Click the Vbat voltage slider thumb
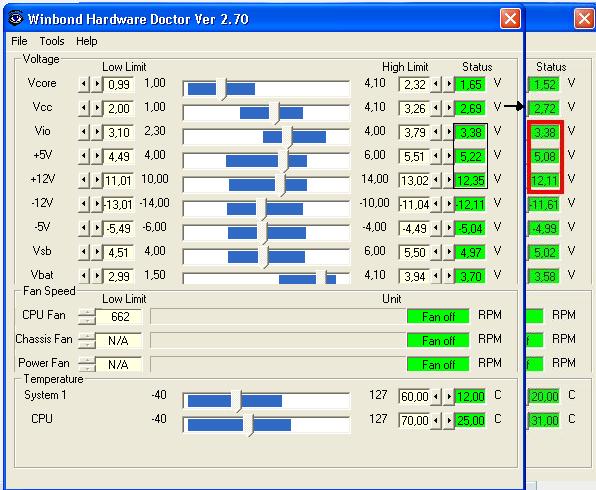Image resolution: width=596 pixels, height=490 pixels. tap(321, 278)
